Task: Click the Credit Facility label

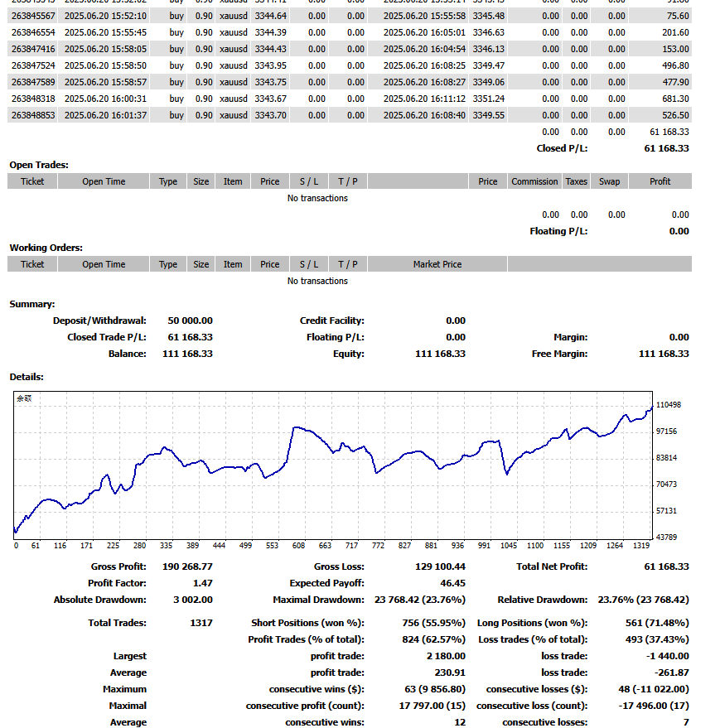Action: (331, 321)
